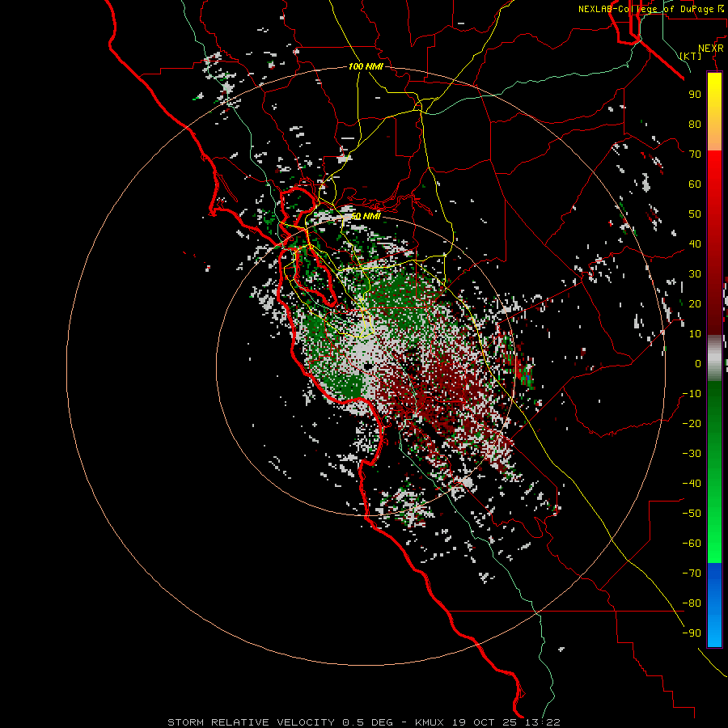Click the 70 value on the velocity scale
This screenshot has width=728, height=728.
(x=695, y=154)
